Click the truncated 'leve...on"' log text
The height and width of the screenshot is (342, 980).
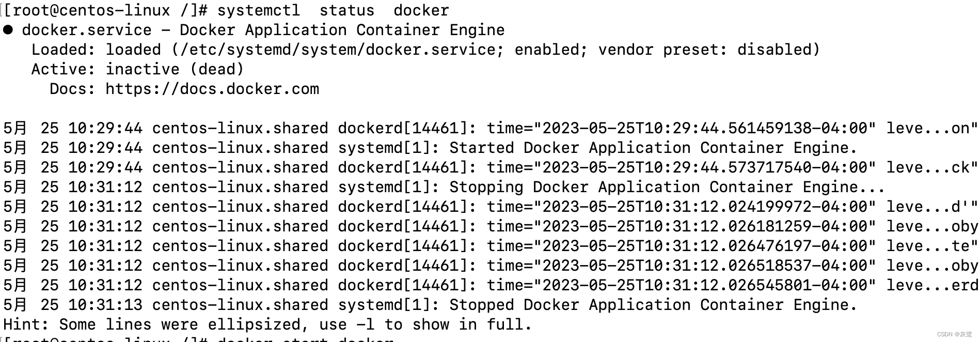click(932, 128)
